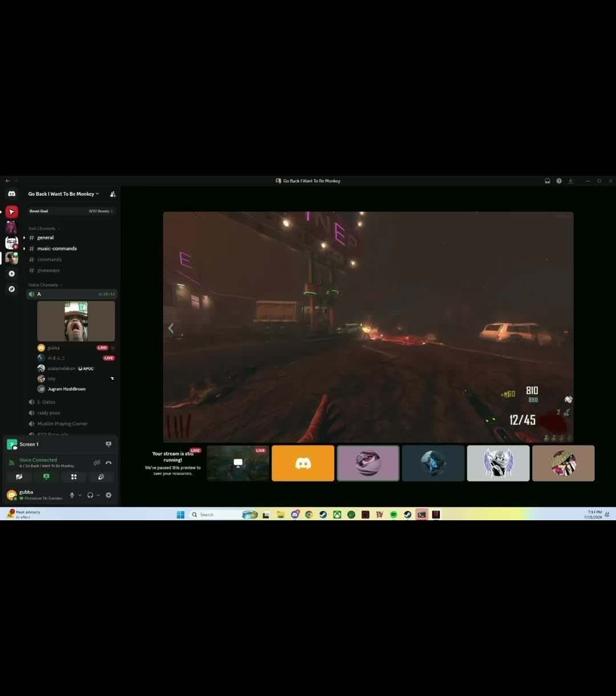
Task: Open the giveaways text channel
Action: point(72,270)
